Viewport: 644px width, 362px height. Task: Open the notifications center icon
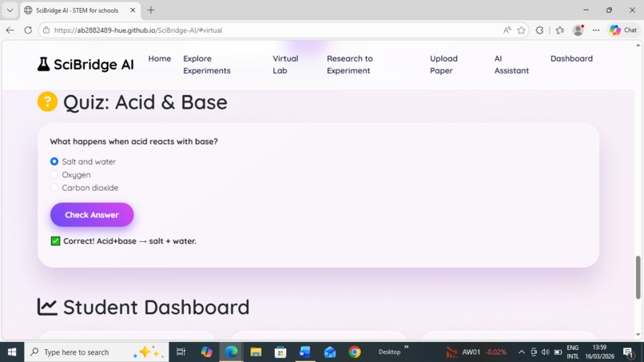click(x=628, y=352)
